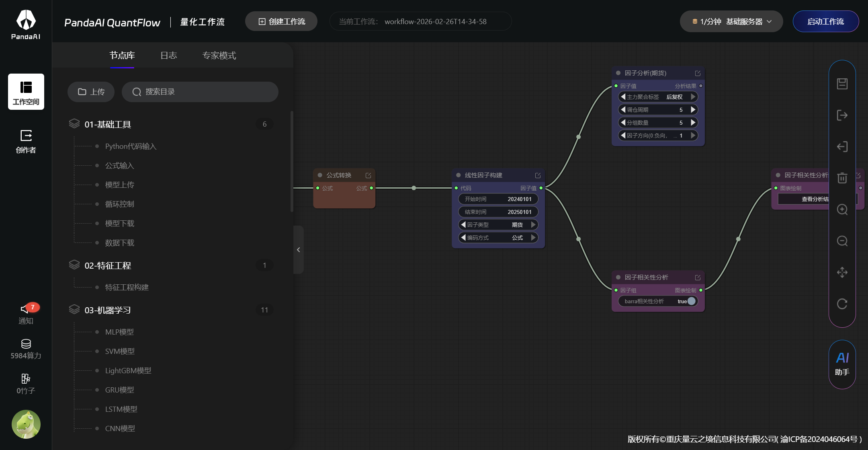The width and height of the screenshot is (868, 450).
Task: Click 因子值 output port of 线性因子构建
Action: [x=541, y=188]
